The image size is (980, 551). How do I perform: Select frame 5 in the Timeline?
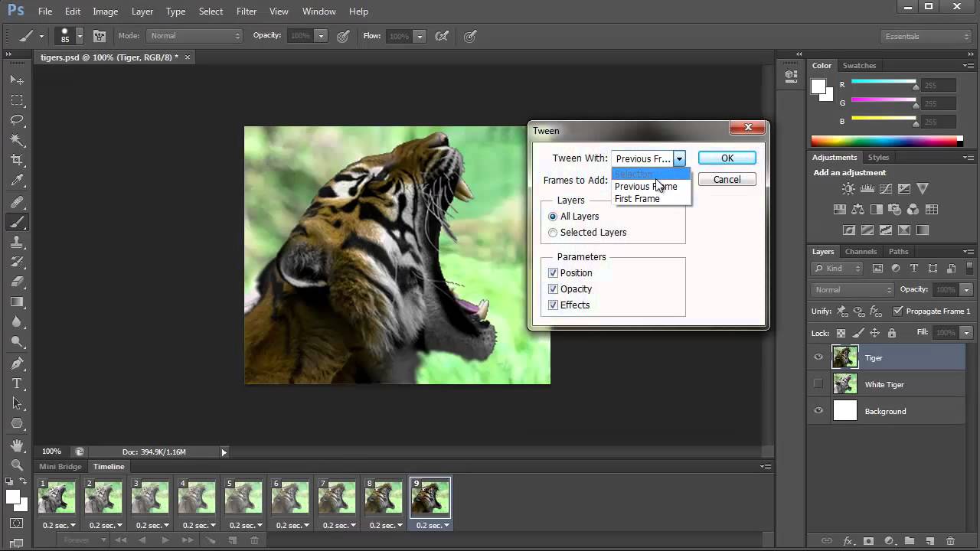(x=243, y=497)
